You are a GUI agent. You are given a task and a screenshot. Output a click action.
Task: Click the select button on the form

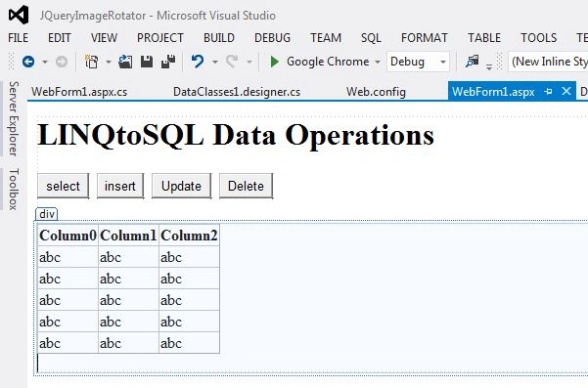[63, 186]
